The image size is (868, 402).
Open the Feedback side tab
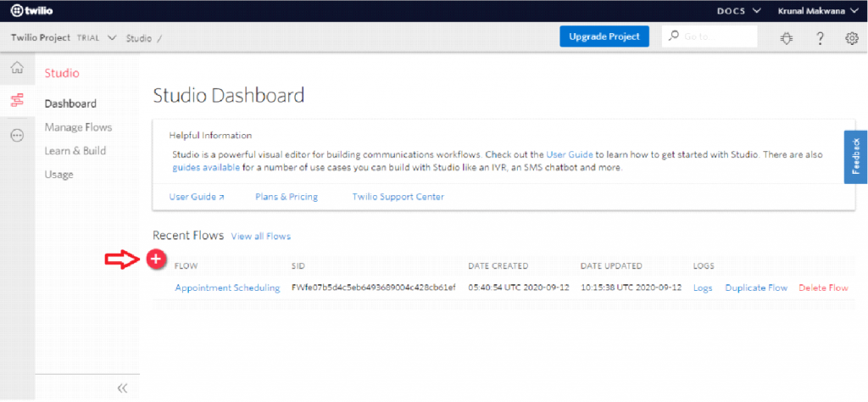[856, 157]
